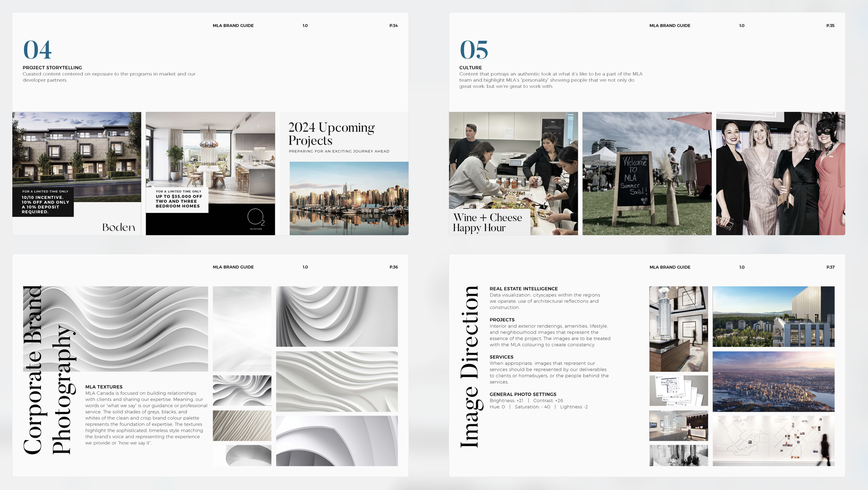Click the Saturation: - 40 setting value

click(532, 407)
